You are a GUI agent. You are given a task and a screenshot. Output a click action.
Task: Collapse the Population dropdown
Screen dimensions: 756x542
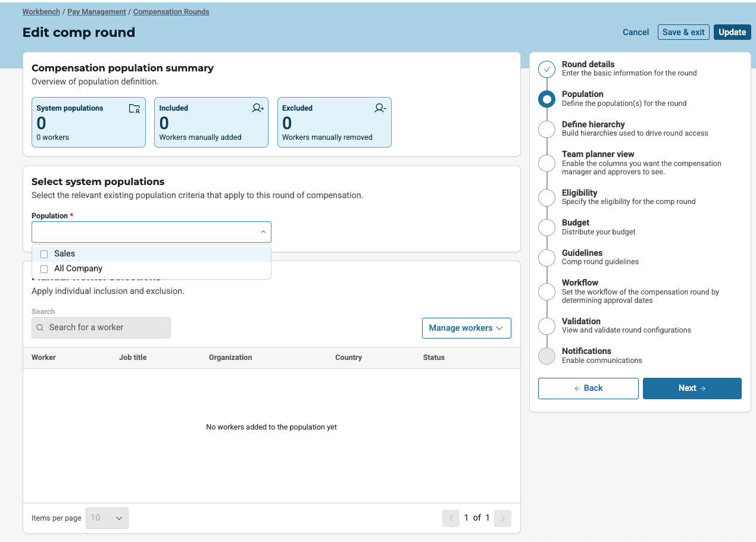pyautogui.click(x=263, y=232)
